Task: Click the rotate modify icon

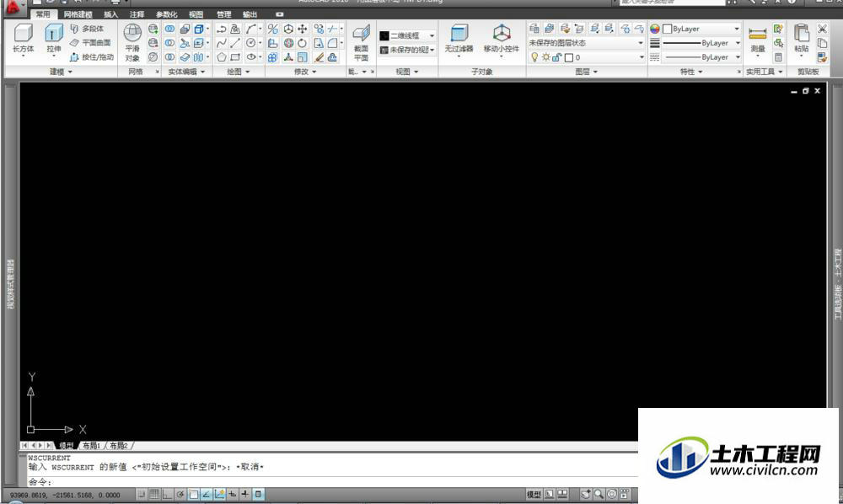Action: (x=303, y=43)
